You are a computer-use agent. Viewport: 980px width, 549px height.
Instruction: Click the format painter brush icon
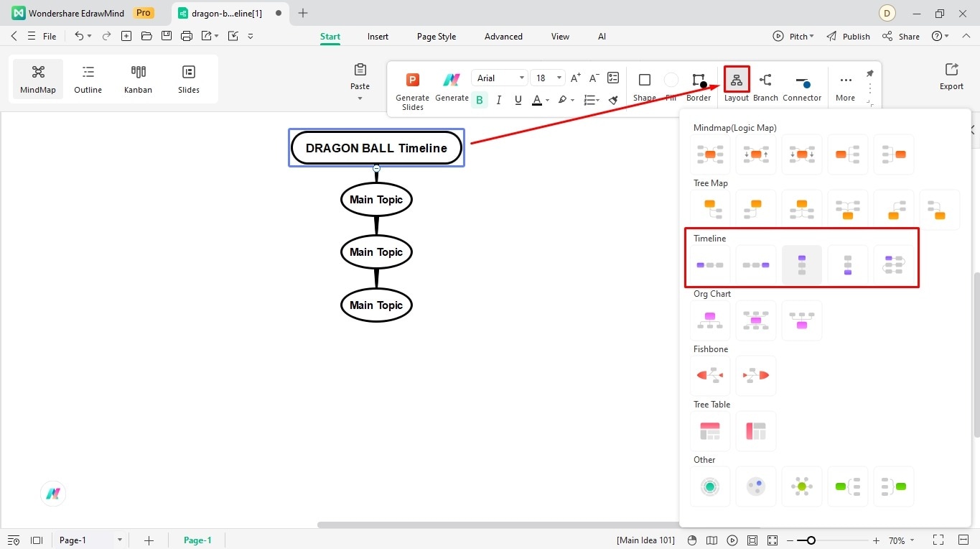[613, 100]
